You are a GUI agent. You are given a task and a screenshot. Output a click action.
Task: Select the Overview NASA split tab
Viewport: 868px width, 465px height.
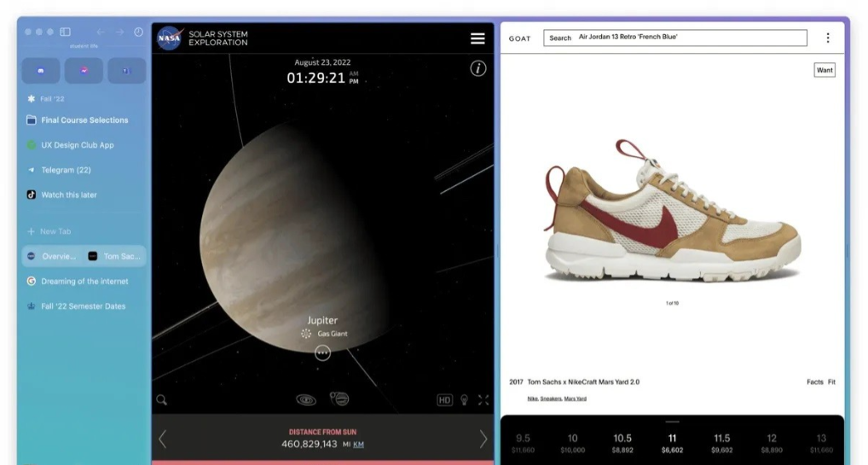53,256
